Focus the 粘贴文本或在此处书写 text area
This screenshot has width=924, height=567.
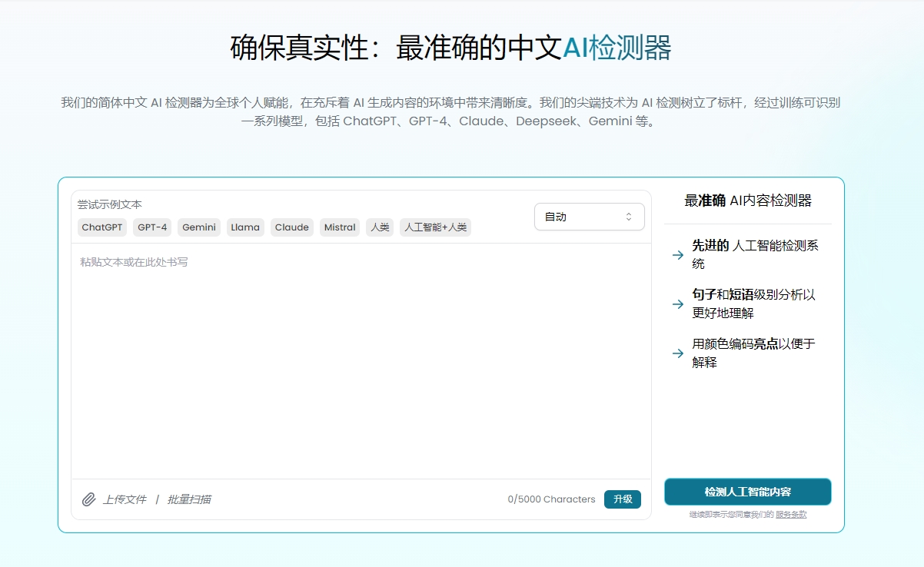pyautogui.click(x=361, y=361)
